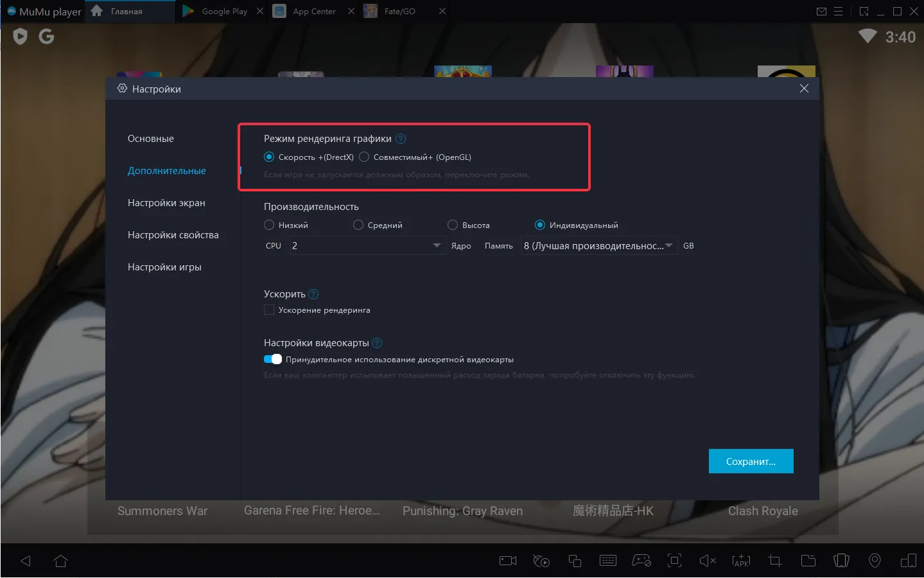Click the Google G icon

click(46, 37)
